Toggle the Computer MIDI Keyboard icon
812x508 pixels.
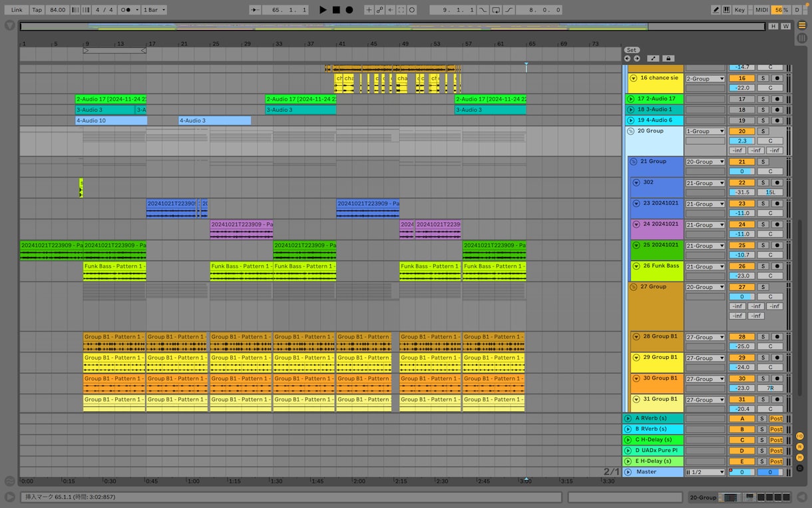[x=726, y=10]
